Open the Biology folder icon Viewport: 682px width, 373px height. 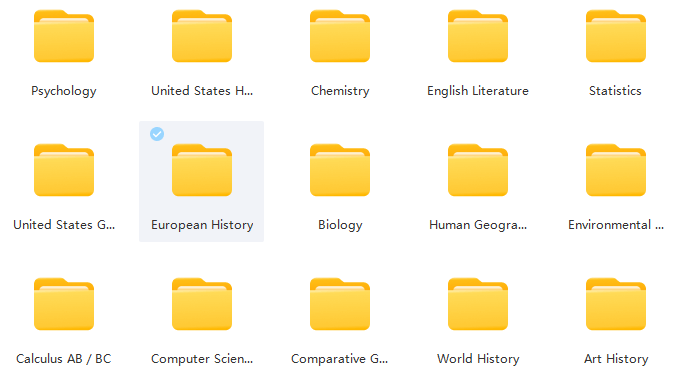point(340,170)
